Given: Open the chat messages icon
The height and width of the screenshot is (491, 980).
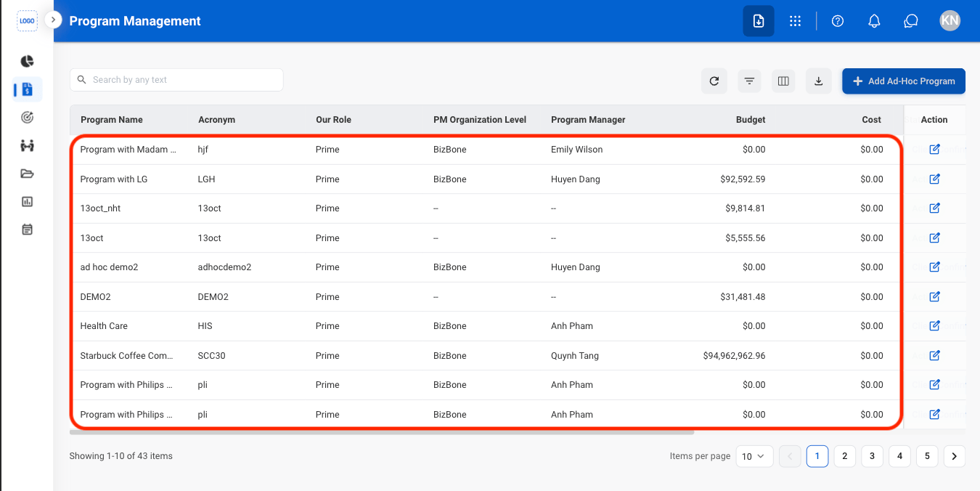Looking at the screenshot, I should pyautogui.click(x=911, y=21).
